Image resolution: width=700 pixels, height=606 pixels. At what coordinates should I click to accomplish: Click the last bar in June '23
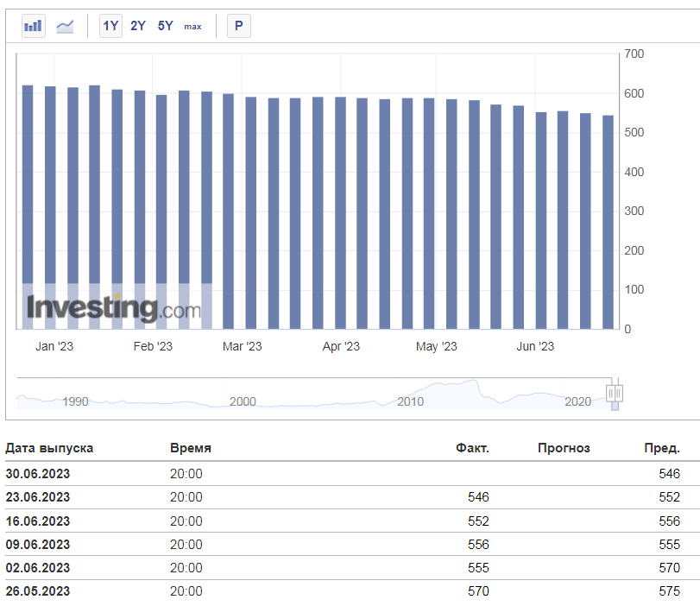(x=608, y=223)
